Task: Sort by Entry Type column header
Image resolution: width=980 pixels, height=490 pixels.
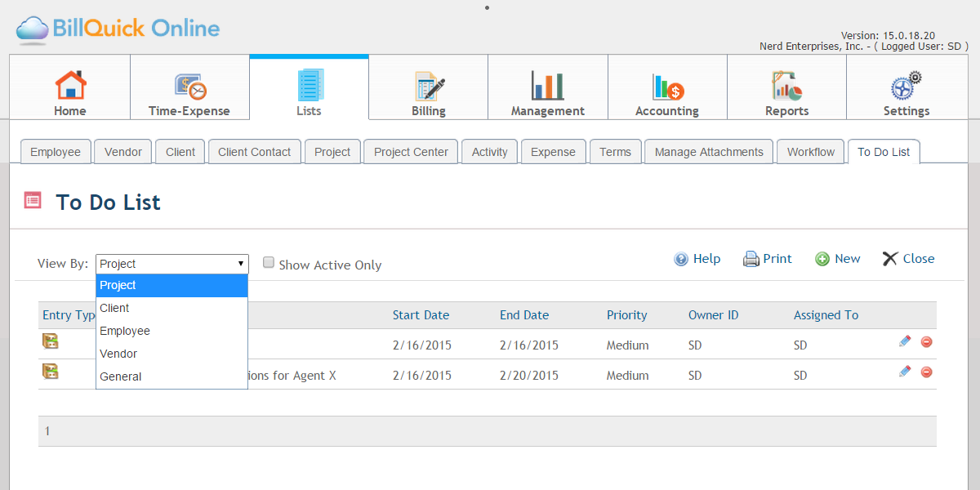Action: click(x=69, y=315)
